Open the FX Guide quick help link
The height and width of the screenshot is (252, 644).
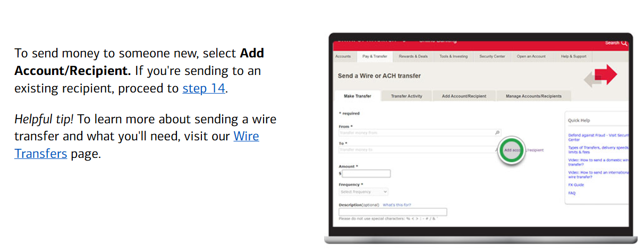click(575, 185)
